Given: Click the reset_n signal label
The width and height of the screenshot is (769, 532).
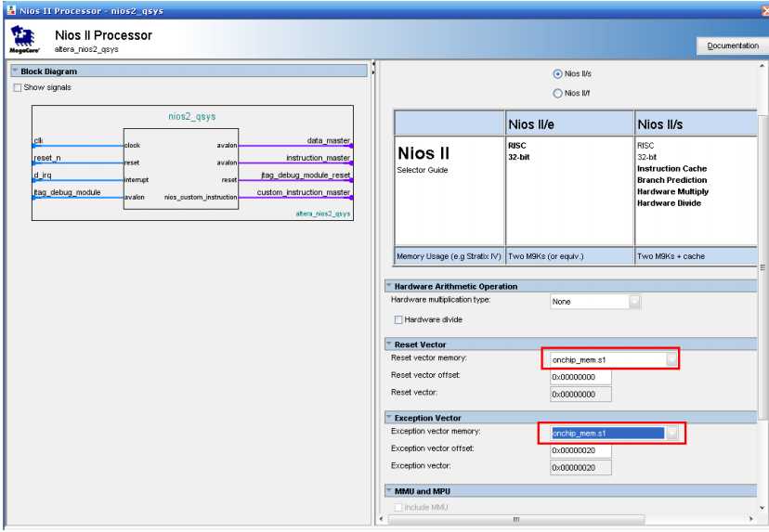Looking at the screenshot, I should click(47, 158).
